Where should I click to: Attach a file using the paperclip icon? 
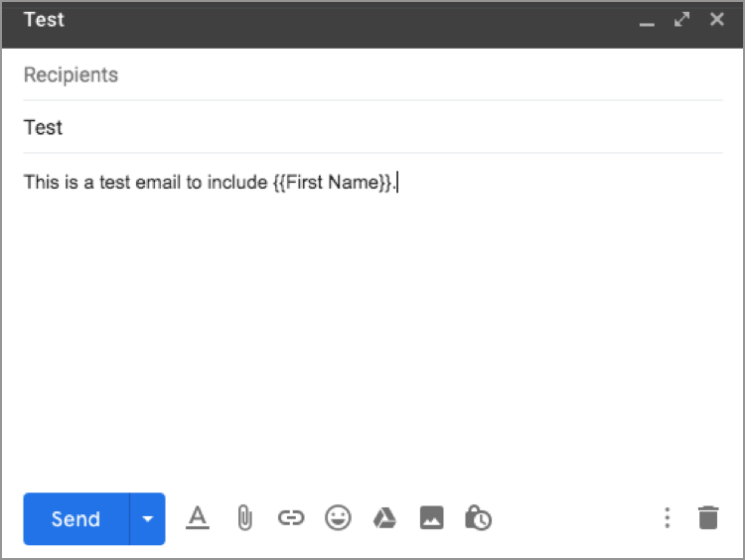[244, 518]
